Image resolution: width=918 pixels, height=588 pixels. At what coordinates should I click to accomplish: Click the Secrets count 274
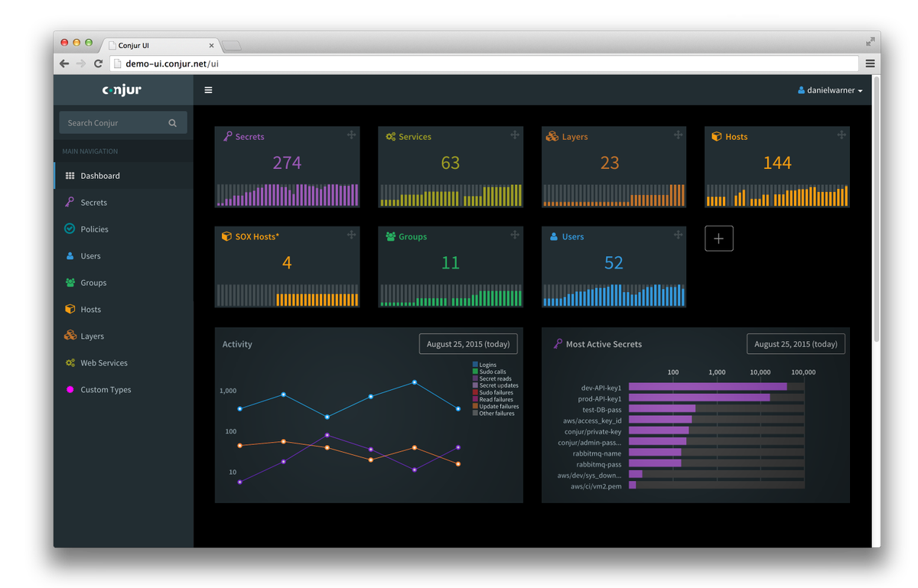287,163
